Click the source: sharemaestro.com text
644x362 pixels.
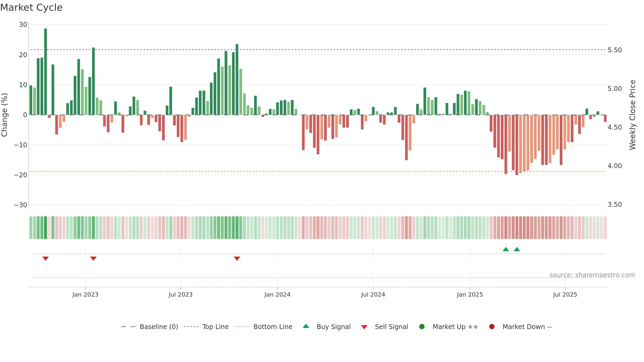[592, 275]
